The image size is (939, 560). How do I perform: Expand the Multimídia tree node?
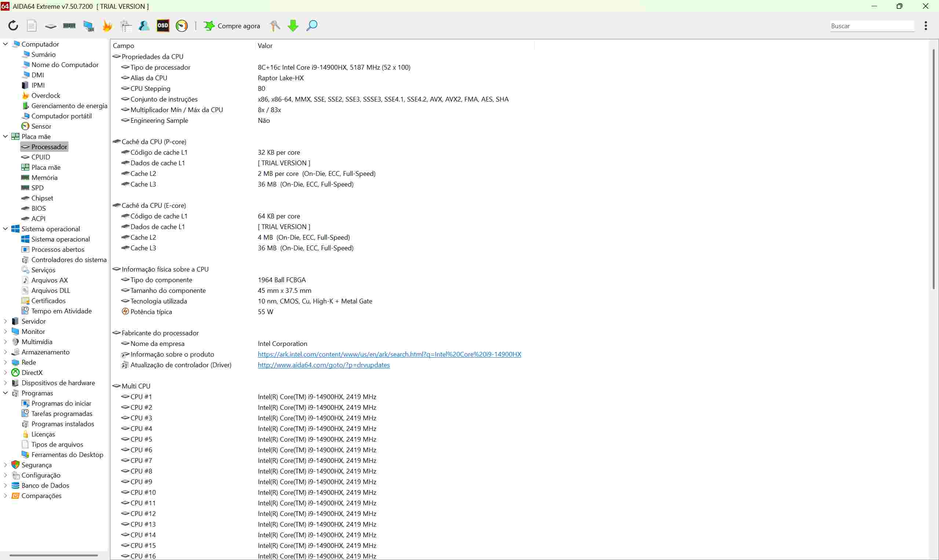click(x=5, y=342)
